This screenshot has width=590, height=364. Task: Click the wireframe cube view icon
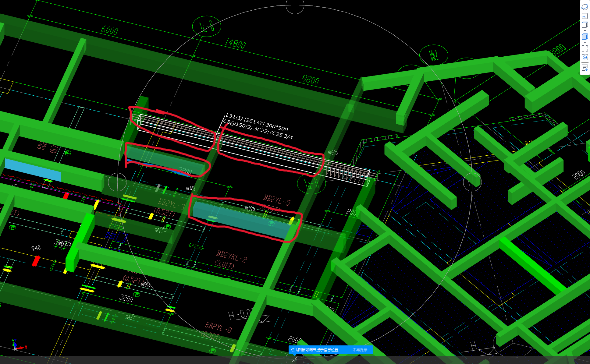585,25
